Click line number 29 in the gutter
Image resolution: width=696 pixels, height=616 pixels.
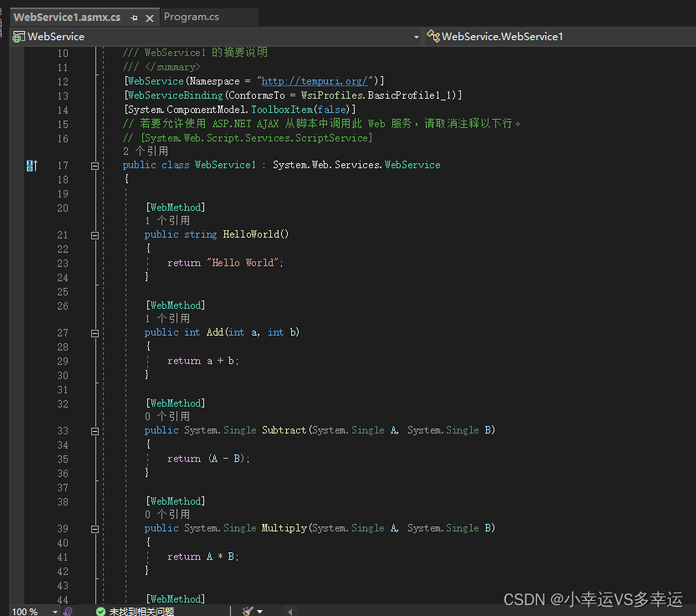point(63,362)
